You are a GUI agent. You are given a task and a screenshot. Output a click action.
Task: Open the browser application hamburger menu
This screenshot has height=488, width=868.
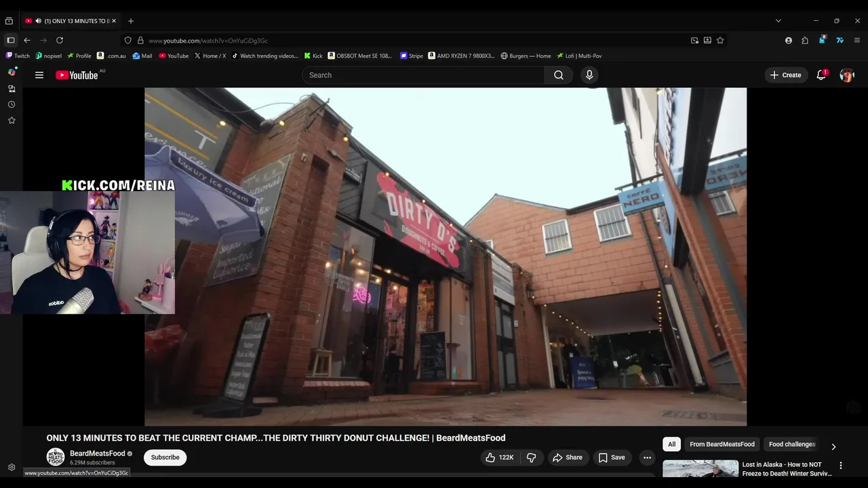858,41
